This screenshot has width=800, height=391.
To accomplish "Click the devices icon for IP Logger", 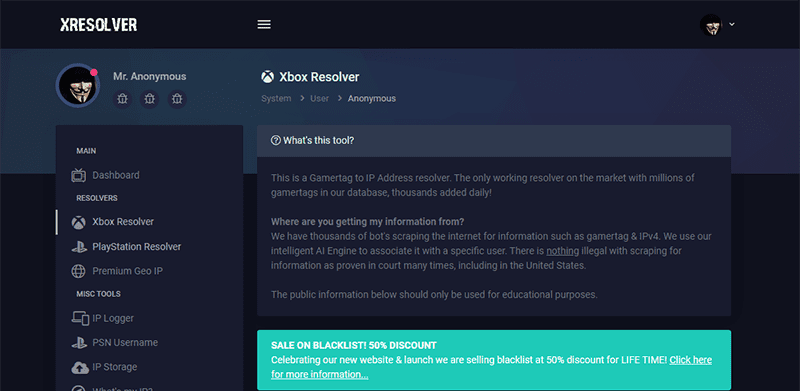I will pos(80,319).
